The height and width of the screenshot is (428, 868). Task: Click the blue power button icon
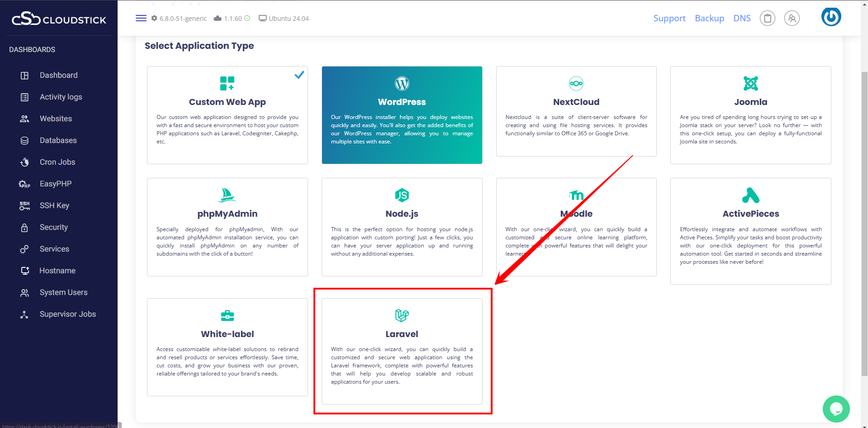click(831, 17)
